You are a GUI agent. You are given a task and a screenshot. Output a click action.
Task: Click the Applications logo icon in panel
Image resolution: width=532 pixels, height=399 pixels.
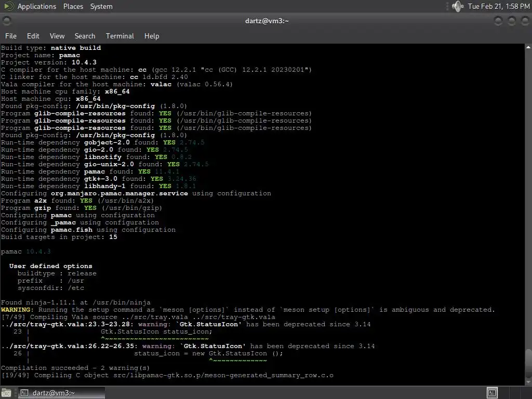pos(9,6)
